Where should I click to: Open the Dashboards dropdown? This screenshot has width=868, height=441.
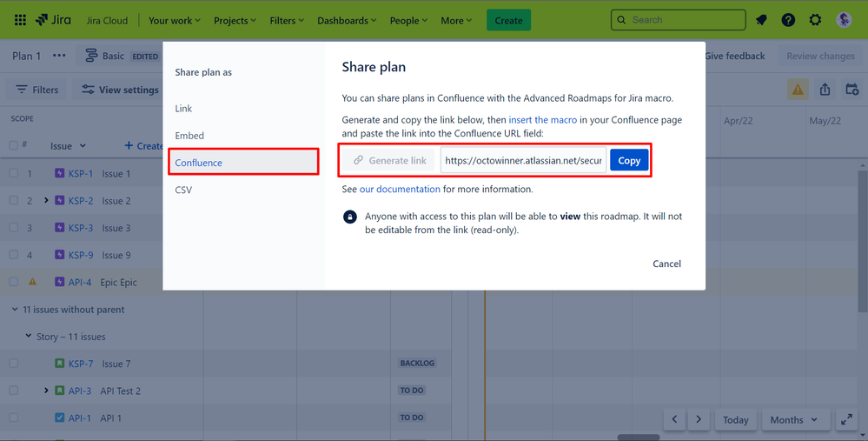point(347,21)
